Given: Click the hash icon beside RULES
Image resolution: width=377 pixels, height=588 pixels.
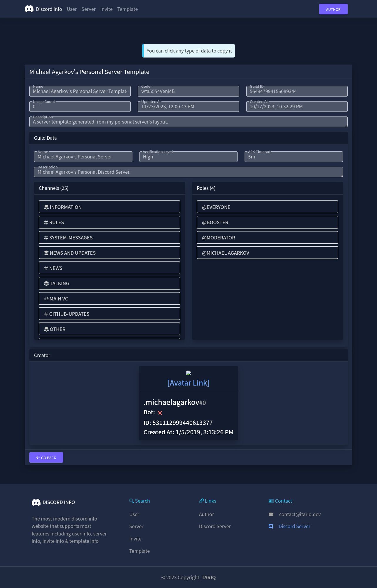Looking at the screenshot, I should point(46,222).
